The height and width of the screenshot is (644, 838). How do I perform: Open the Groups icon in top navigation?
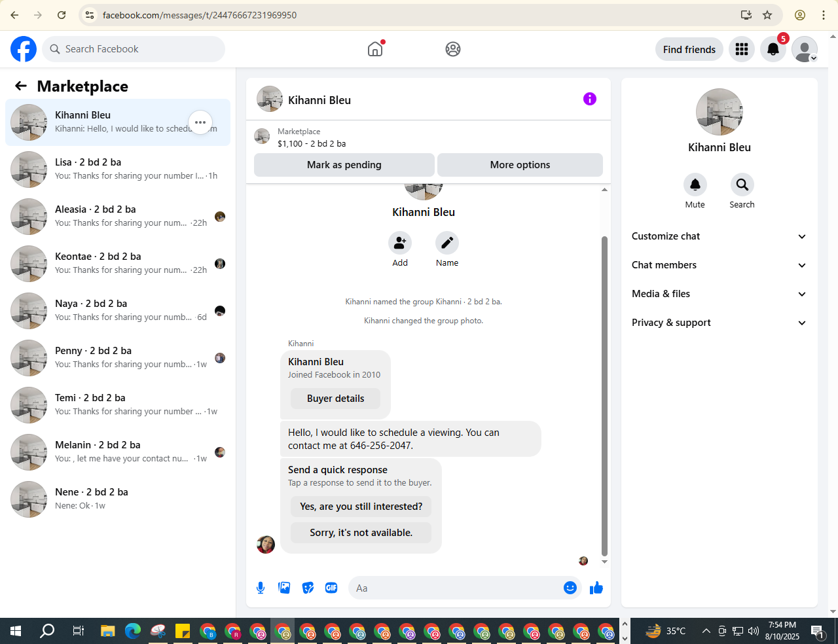click(x=453, y=49)
